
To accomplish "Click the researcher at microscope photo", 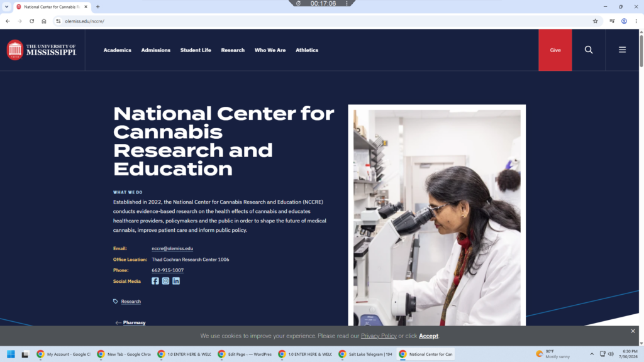I will pyautogui.click(x=437, y=217).
